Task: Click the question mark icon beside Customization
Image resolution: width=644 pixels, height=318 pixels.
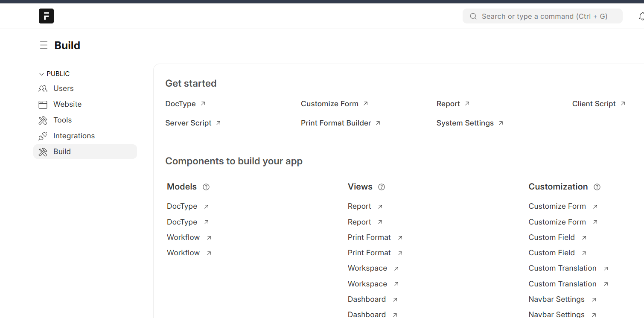Action: pyautogui.click(x=597, y=187)
